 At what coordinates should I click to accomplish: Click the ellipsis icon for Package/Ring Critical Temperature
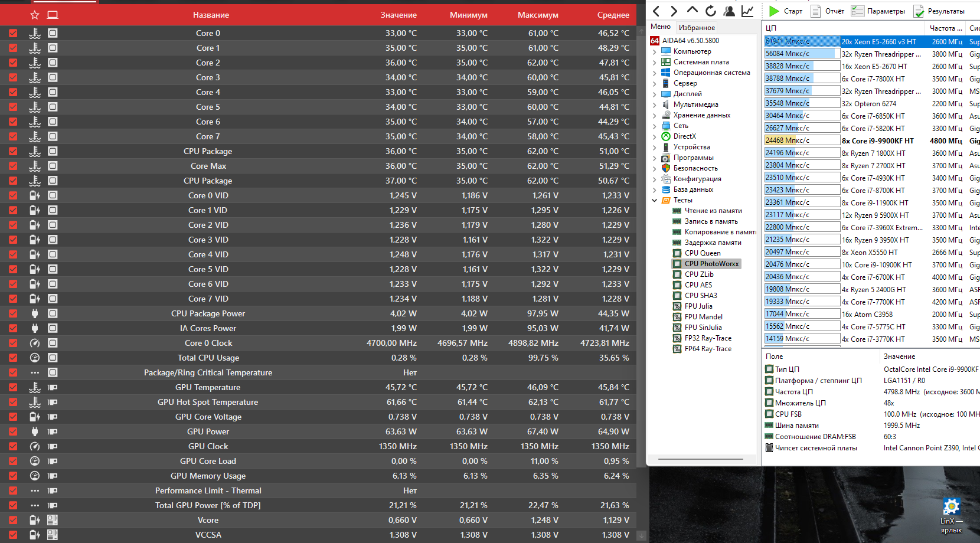[x=35, y=372]
